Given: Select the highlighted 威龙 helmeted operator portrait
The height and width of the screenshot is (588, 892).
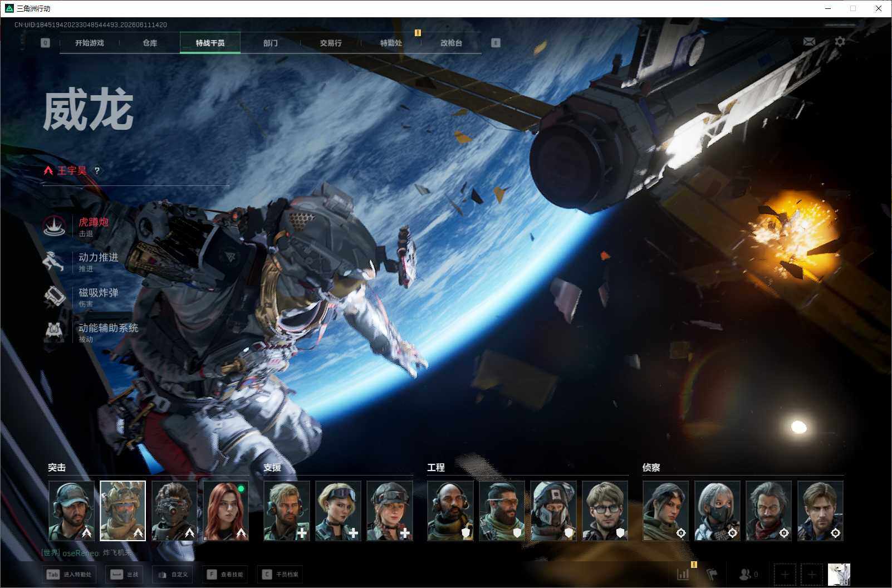Looking at the screenshot, I should pos(122,511).
